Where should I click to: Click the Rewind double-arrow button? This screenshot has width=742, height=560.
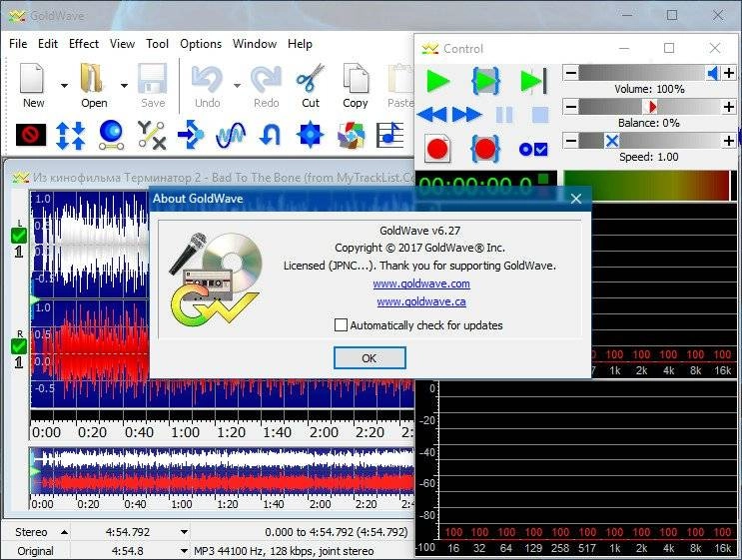point(432,115)
